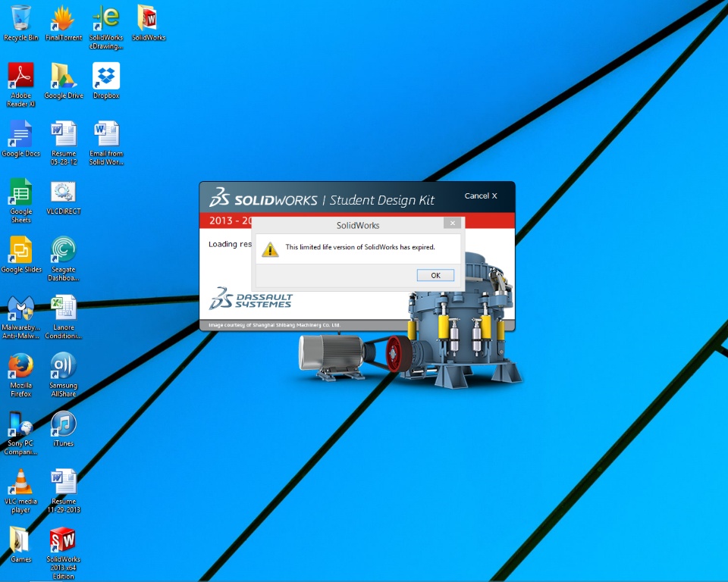Launch SolidWorks 2013 x64 Edition shortcut
The image size is (728, 582).
click(63, 553)
